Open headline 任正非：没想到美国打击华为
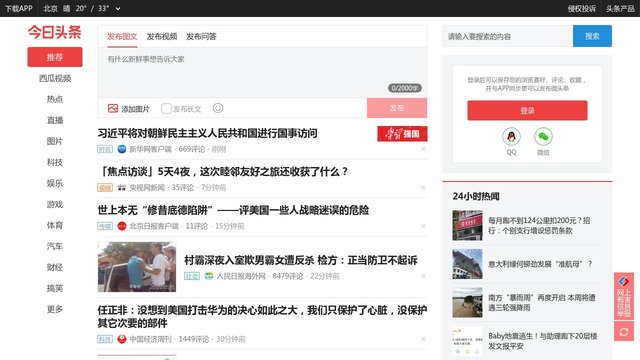640x360 pixels. (262, 316)
